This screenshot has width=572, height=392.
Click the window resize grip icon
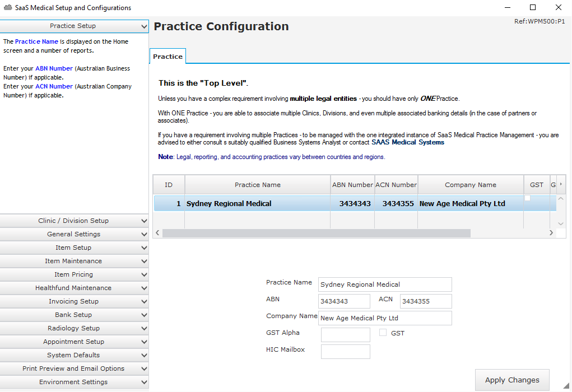point(566,386)
